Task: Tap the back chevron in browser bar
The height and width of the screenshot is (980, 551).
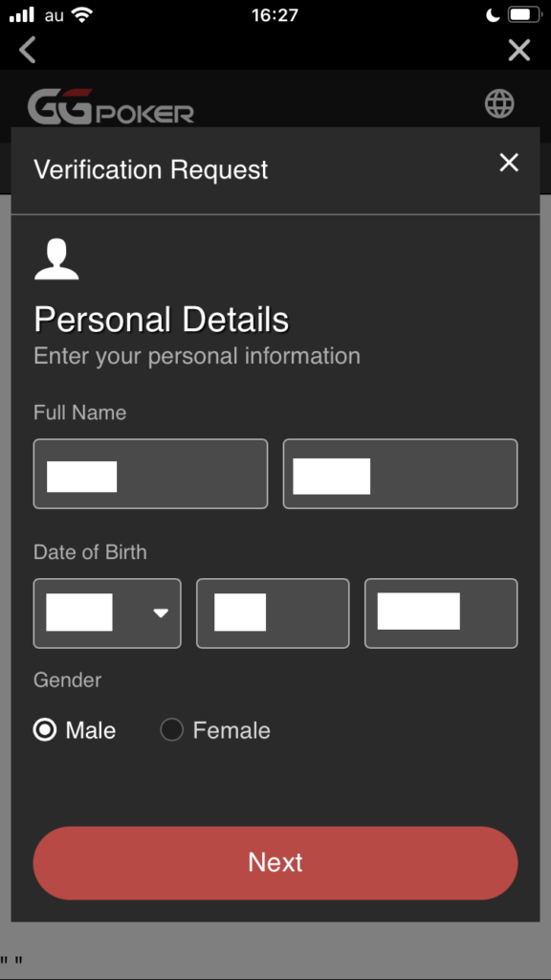Action: (28, 50)
